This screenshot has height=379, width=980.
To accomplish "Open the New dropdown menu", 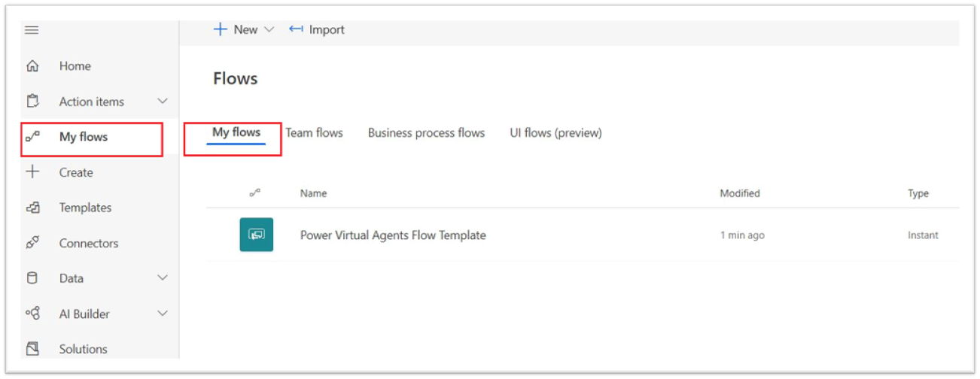I will 244,29.
